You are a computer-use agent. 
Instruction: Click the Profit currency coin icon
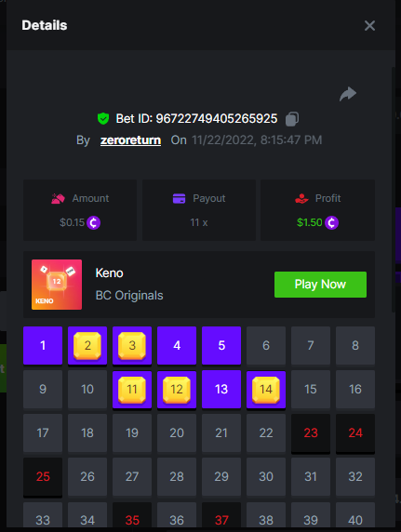[331, 222]
